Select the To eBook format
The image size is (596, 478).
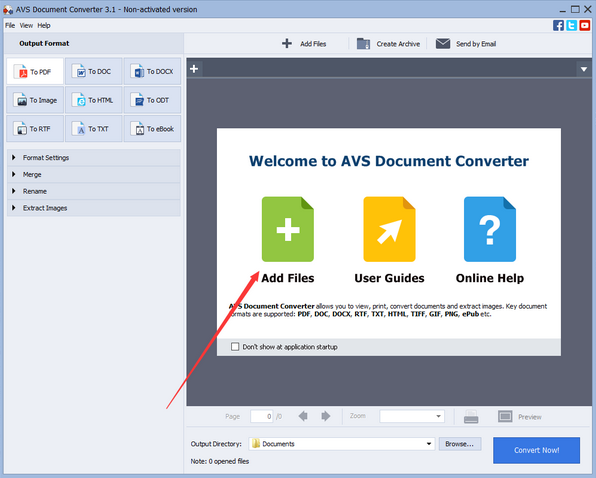tap(152, 129)
